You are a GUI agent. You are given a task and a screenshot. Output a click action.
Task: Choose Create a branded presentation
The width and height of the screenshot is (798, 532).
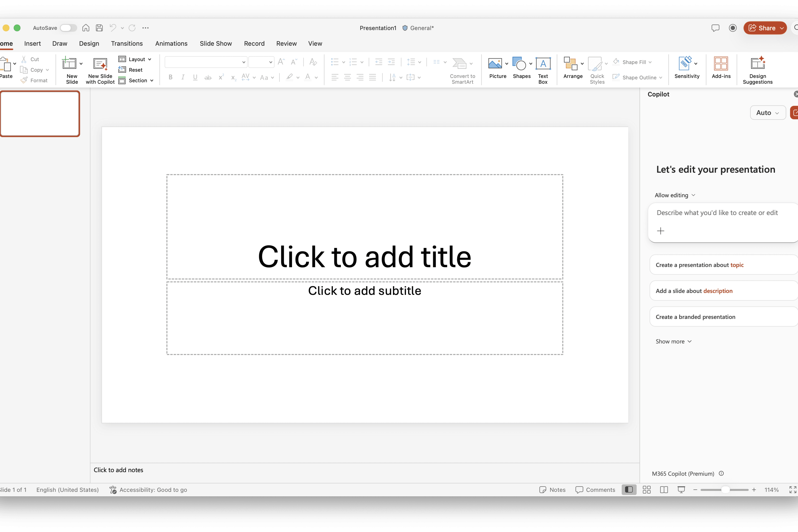point(723,316)
